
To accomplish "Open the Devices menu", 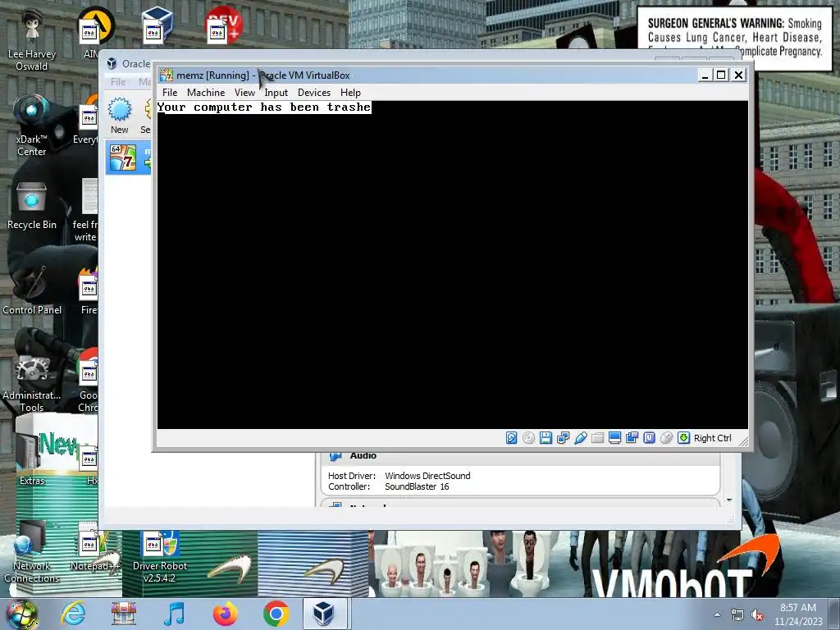I will [314, 93].
